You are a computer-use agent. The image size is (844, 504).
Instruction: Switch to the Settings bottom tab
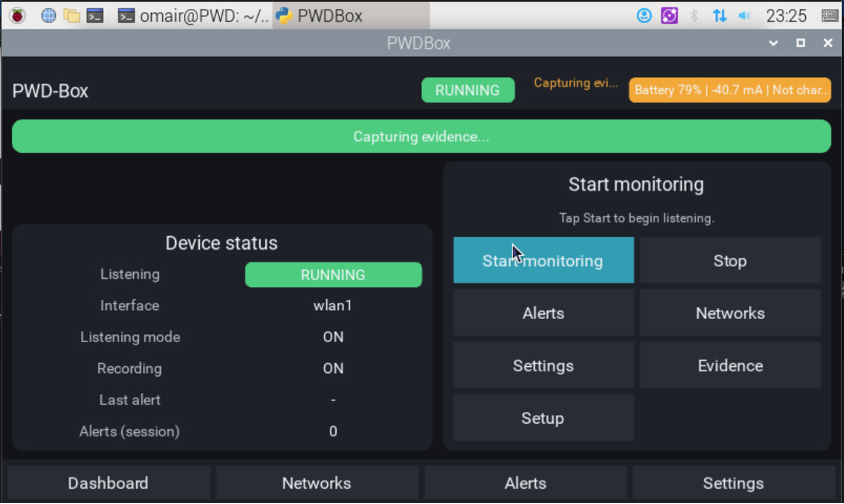[x=734, y=483]
